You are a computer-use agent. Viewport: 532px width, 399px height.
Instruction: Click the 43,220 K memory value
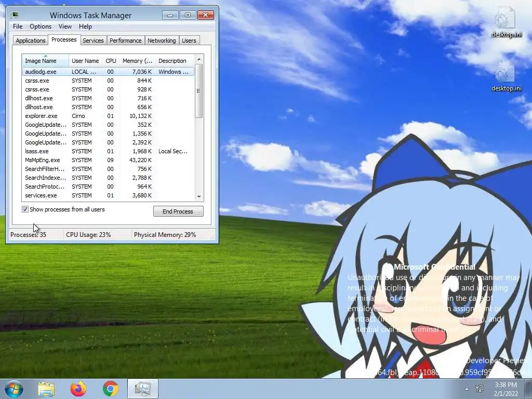click(140, 160)
